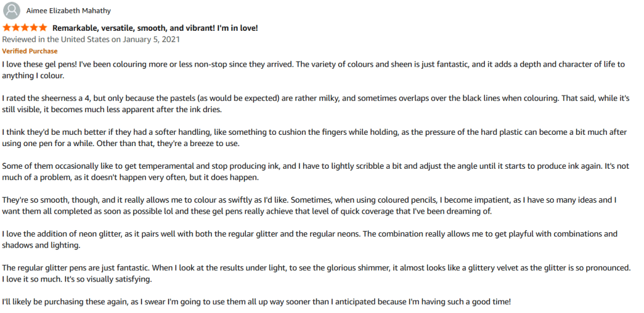
Task: Click the first orange rating star
Action: [7, 28]
